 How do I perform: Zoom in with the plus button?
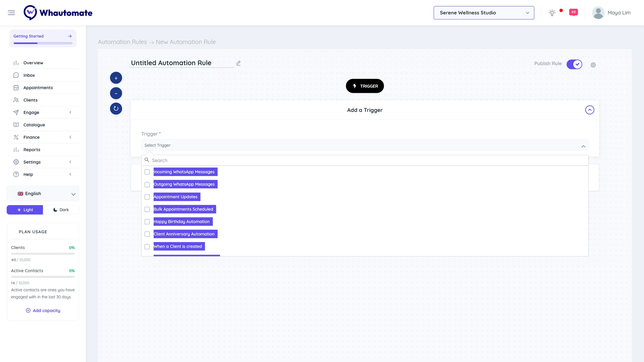[116, 78]
